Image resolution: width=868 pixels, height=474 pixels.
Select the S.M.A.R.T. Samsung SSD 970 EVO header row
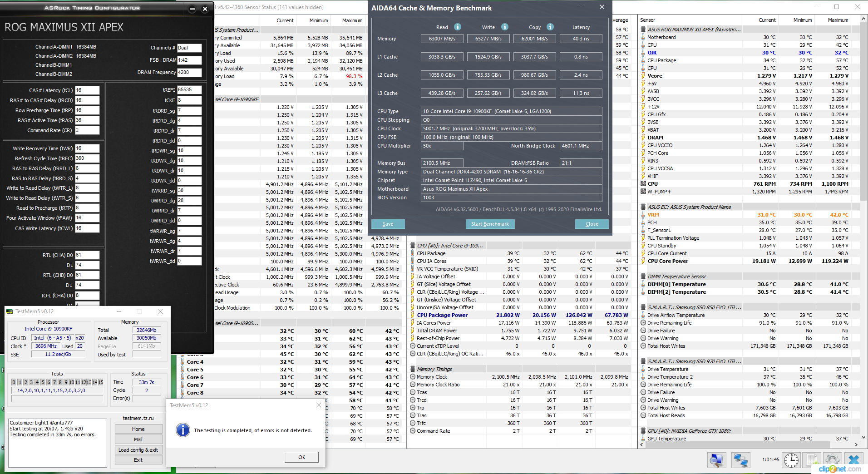749,361
